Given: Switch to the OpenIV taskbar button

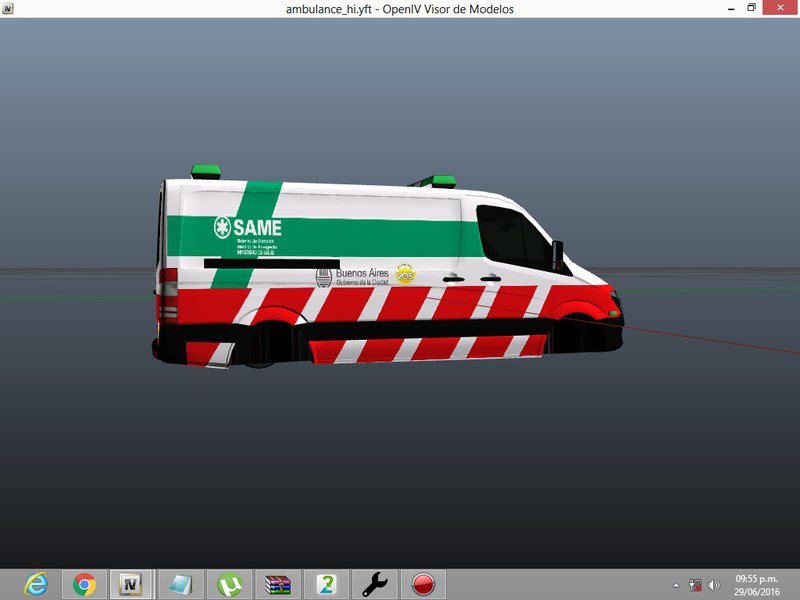Looking at the screenshot, I should 130,584.
